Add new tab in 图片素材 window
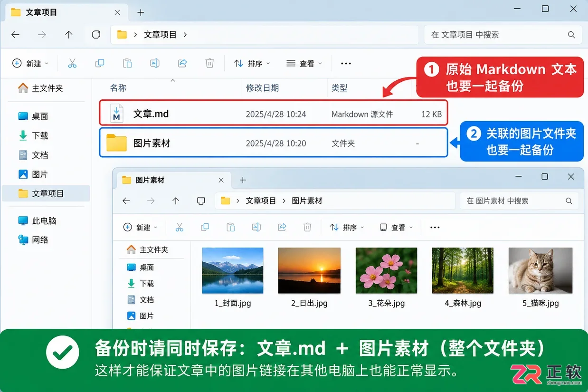The width and height of the screenshot is (588, 392). pos(243,180)
